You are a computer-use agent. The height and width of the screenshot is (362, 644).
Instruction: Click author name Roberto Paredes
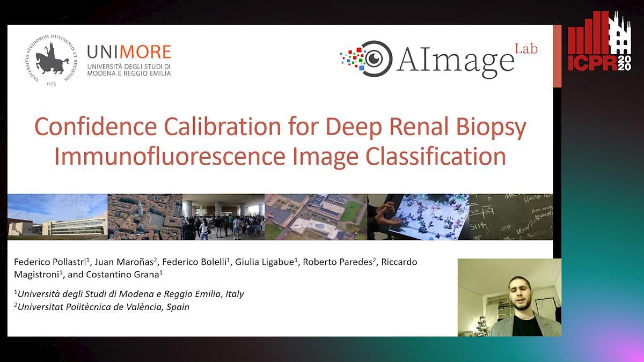[x=337, y=262]
